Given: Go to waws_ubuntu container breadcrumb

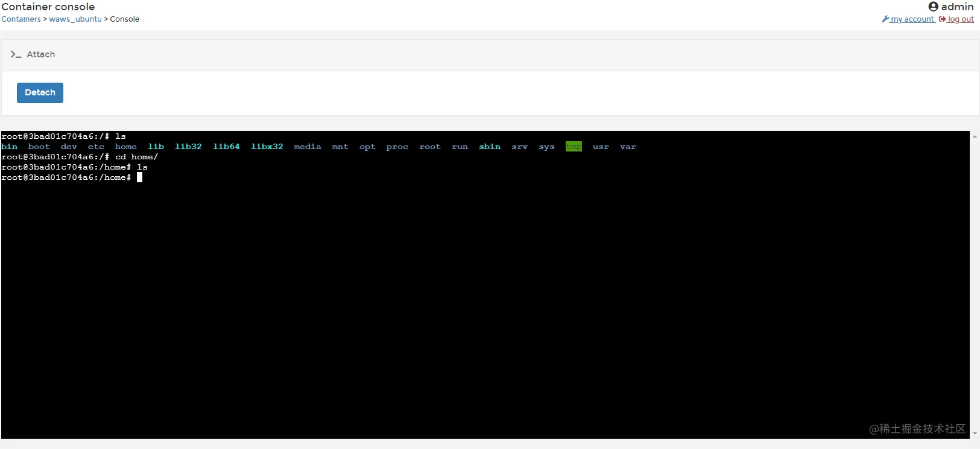Looking at the screenshot, I should tap(75, 19).
